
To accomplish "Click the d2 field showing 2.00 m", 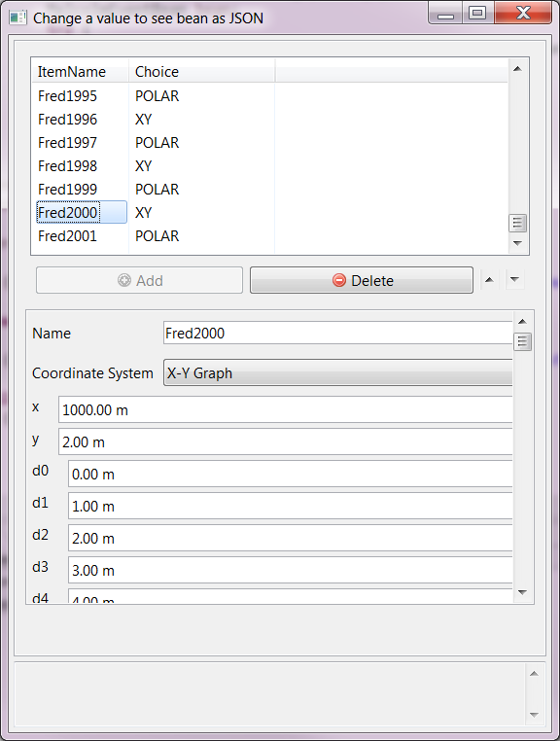I will pos(290,538).
